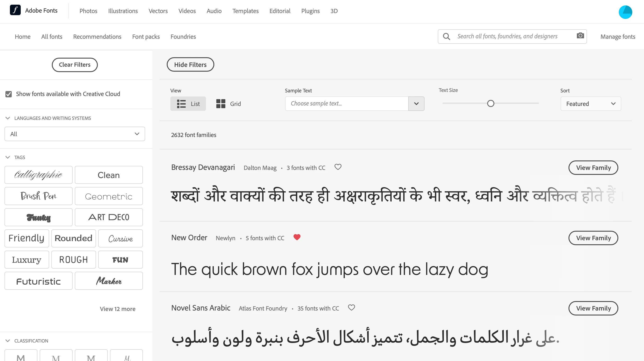644x361 pixels.
Task: Click the Text Size slider handle
Action: tap(491, 103)
